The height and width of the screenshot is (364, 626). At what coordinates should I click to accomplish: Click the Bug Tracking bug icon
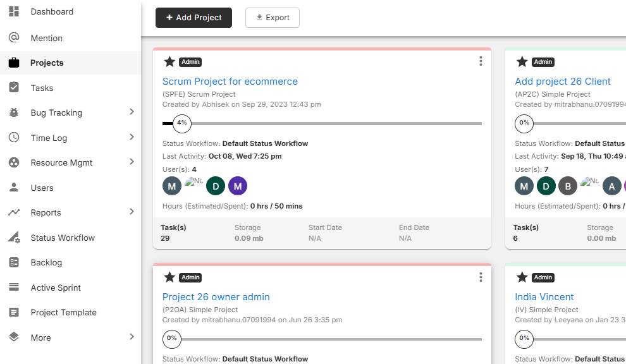coord(14,112)
